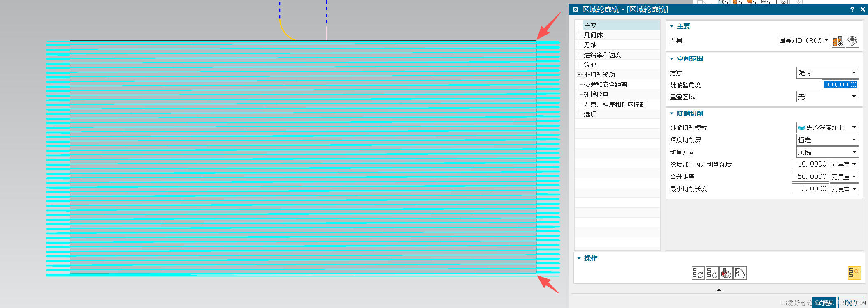Open the 刀具 tool selection dropdown
Image resolution: width=868 pixels, height=308 pixels.
[804, 40]
